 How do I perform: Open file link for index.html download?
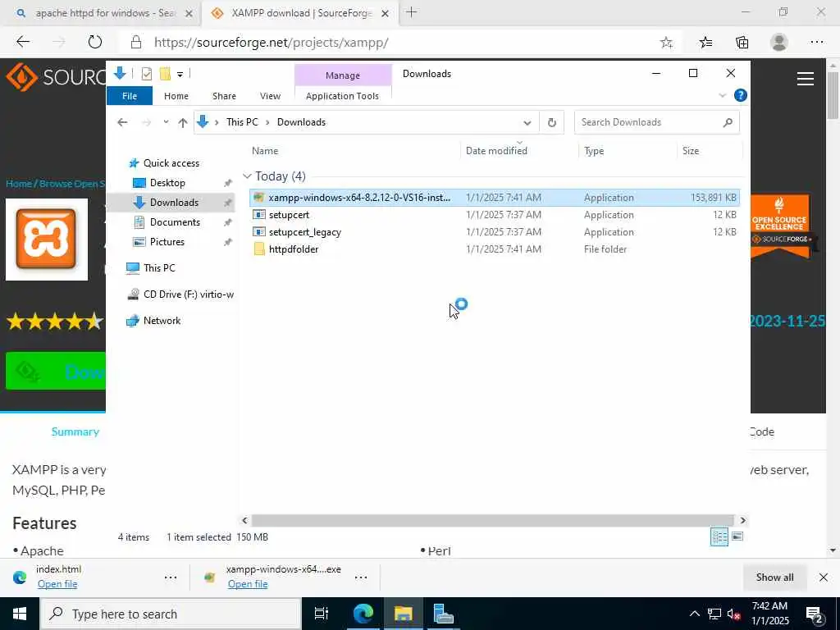point(57,584)
